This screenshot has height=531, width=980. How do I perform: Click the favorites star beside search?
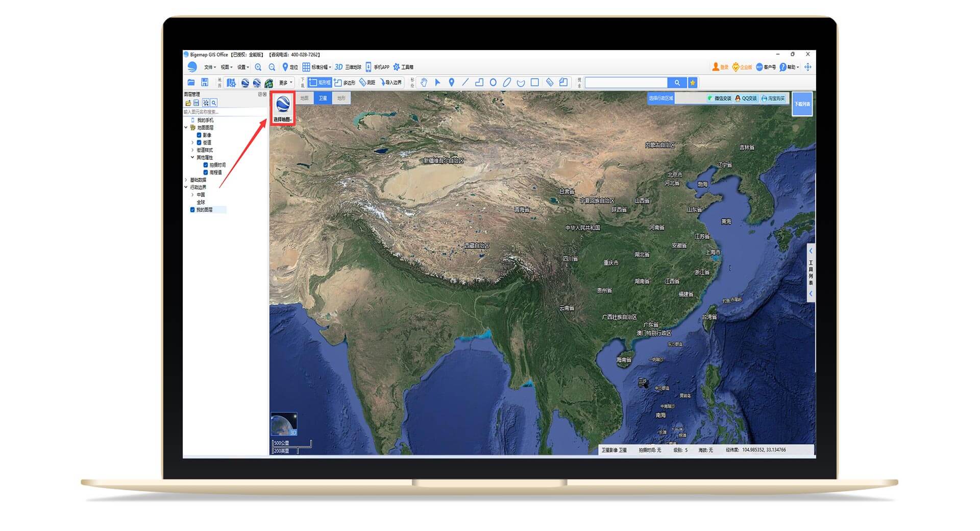coord(693,83)
